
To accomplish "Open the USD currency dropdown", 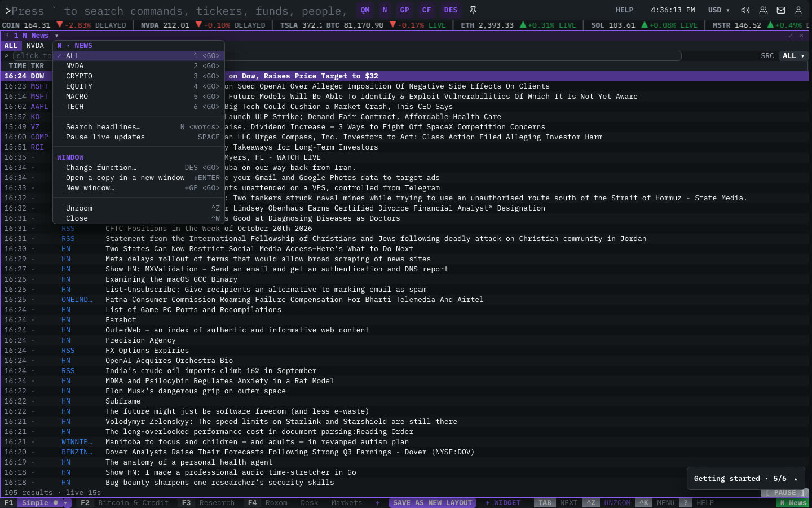I will 719,10.
